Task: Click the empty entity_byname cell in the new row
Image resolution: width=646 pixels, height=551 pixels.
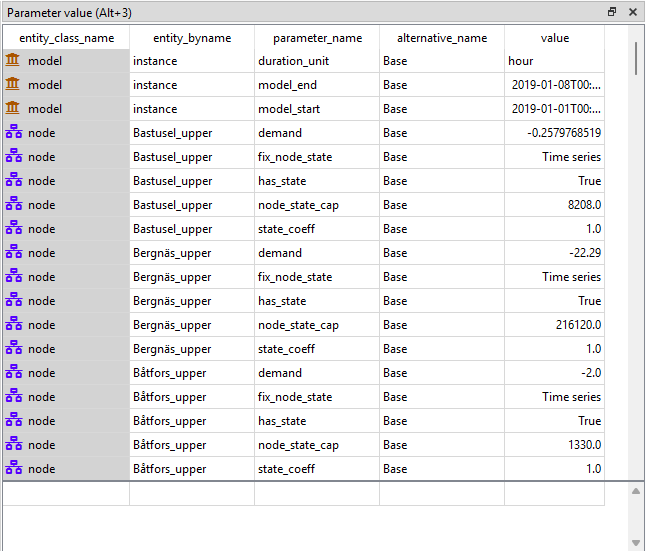Action: pyautogui.click(x=192, y=493)
